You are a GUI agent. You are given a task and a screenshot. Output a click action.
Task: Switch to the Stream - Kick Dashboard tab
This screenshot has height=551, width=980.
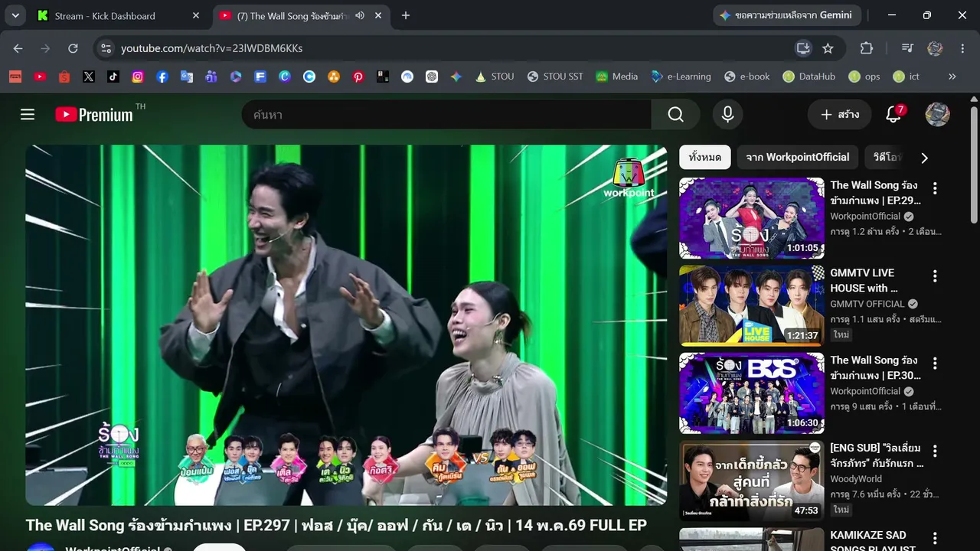(x=119, y=15)
